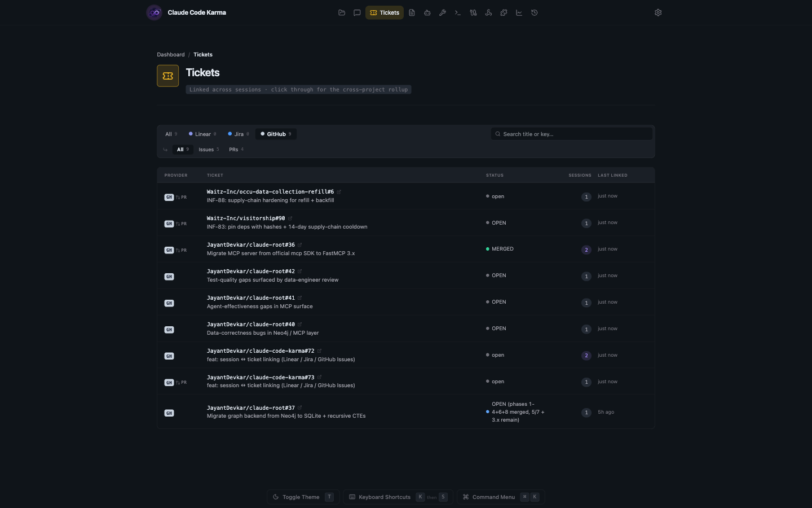The height and width of the screenshot is (508, 812).
Task: Click the 'OPEN (phases 1-4+6+8 merged' status text
Action: point(518,412)
